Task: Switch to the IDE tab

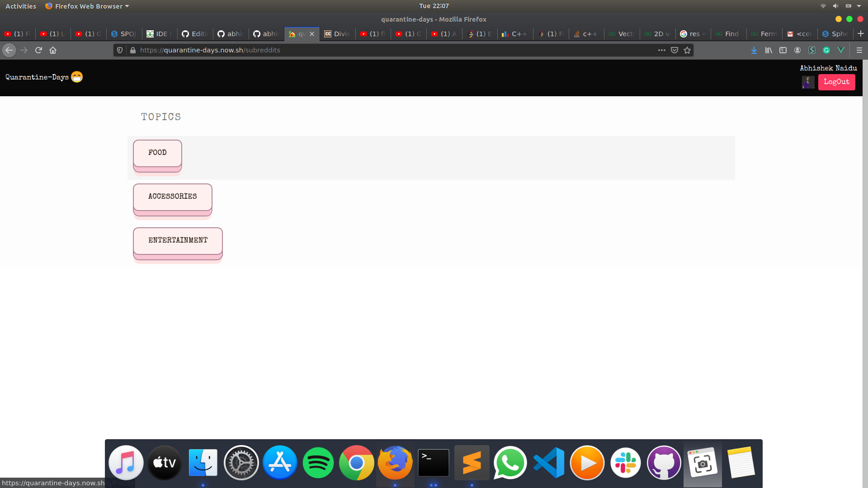Action: [159, 34]
